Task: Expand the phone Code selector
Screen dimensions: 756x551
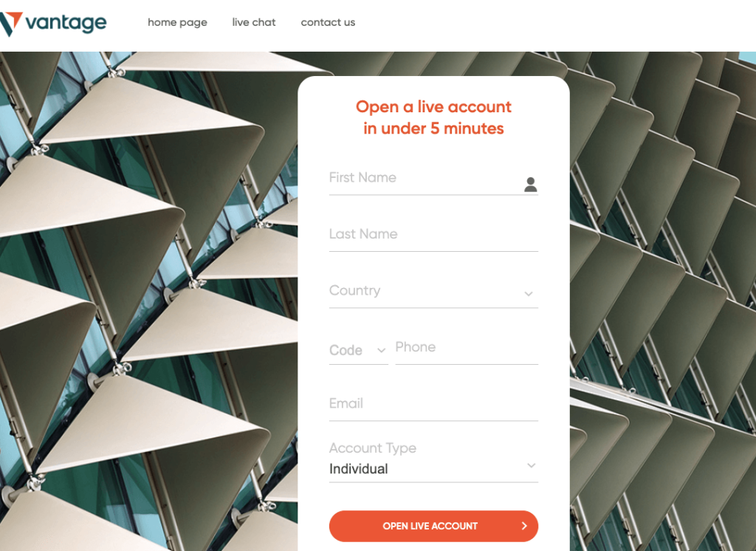Action: (358, 350)
